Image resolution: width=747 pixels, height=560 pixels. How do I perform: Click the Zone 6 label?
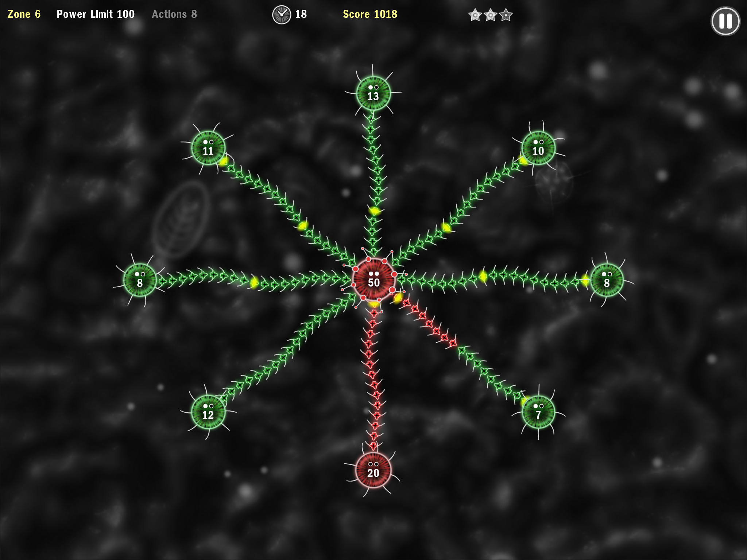point(24,14)
